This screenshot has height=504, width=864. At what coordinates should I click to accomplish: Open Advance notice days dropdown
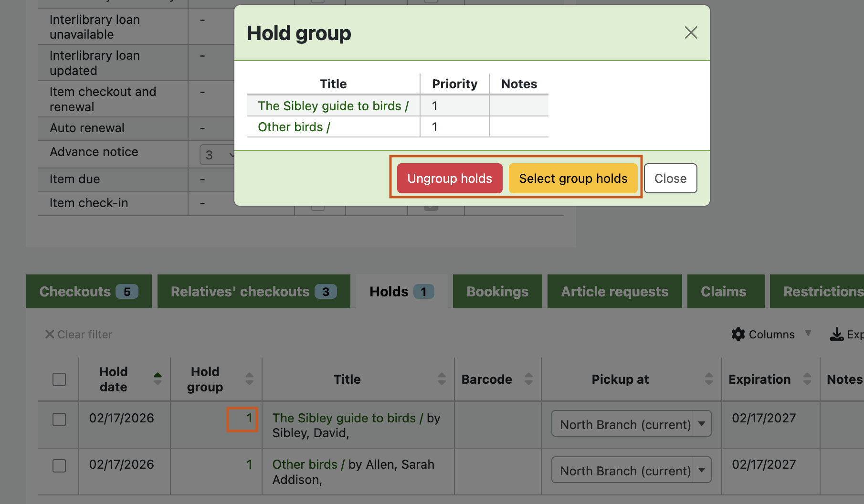(218, 155)
